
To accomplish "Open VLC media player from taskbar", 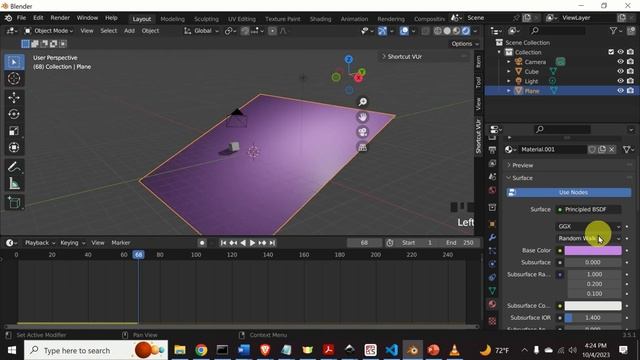I will [x=454, y=350].
